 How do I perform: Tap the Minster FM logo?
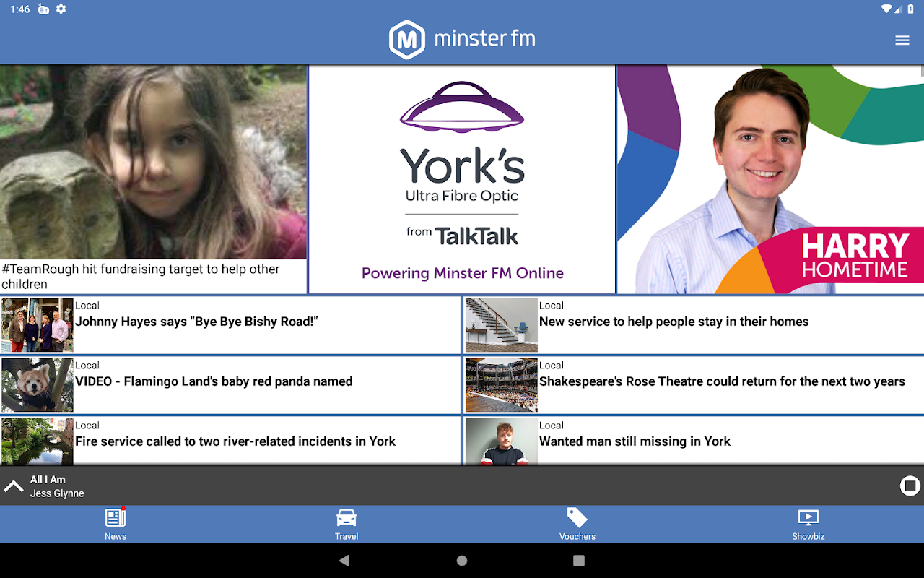coord(462,39)
